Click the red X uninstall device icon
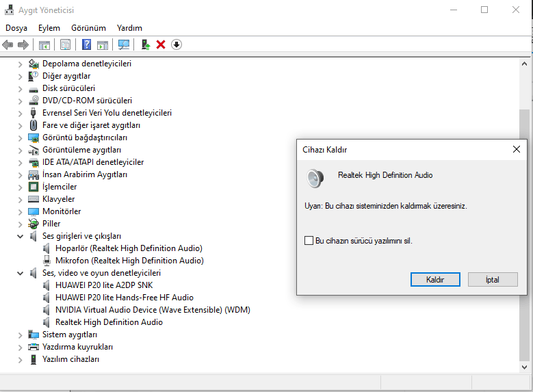The height and width of the screenshot is (392, 533). [x=161, y=44]
